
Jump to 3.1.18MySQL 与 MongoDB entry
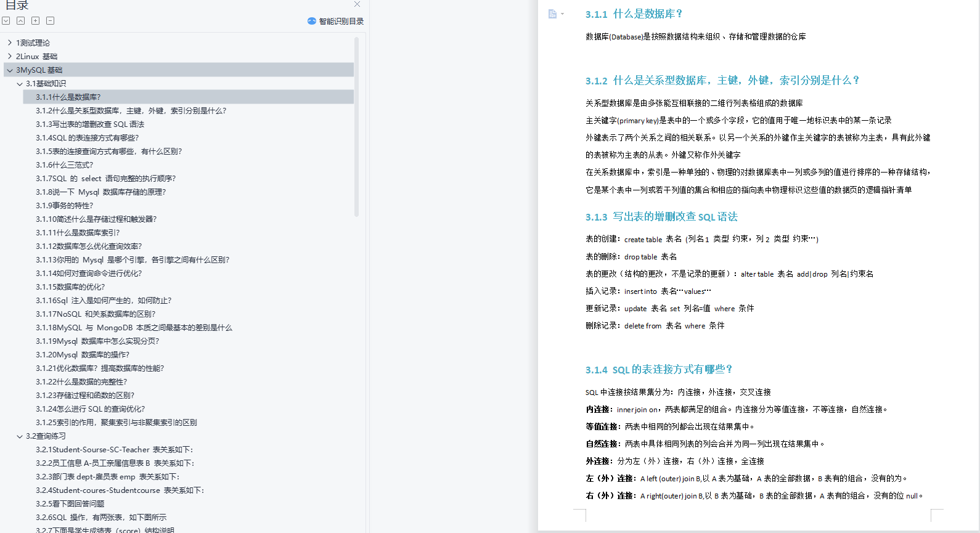tap(134, 328)
